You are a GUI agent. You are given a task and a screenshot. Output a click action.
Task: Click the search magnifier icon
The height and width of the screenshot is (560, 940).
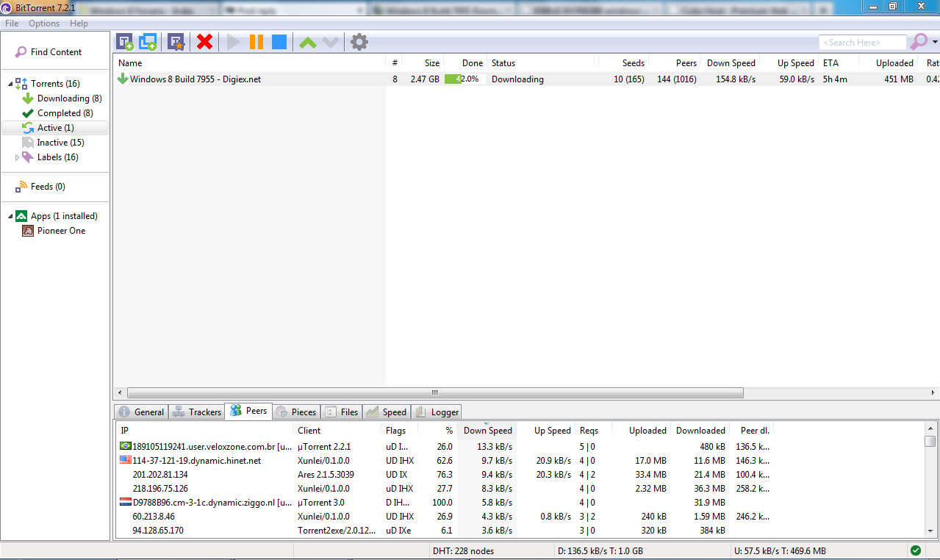(919, 42)
